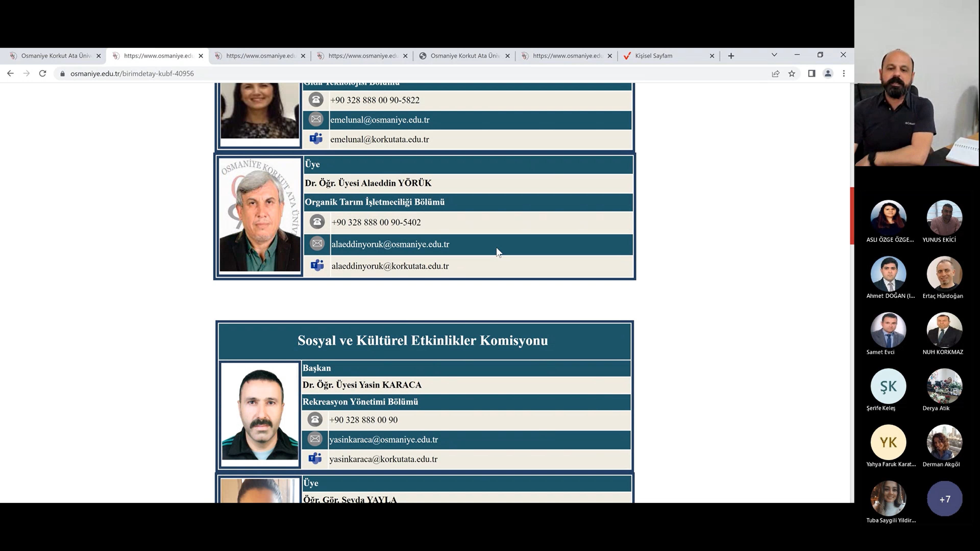Click phone number +90 328 888 00 90-5402
Image resolution: width=980 pixels, height=551 pixels.
376,222
